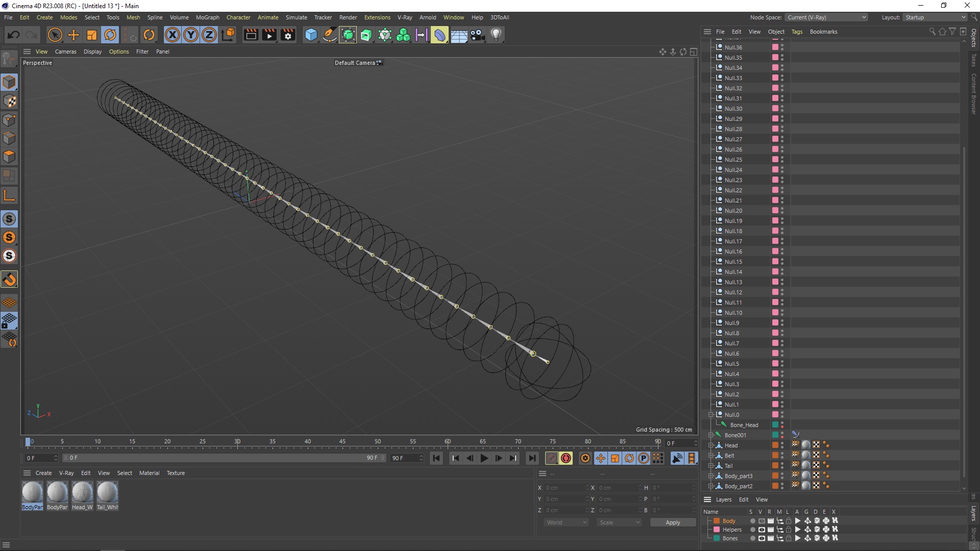Expand the Body_part3 object tree
The image size is (980, 551).
[710, 476]
